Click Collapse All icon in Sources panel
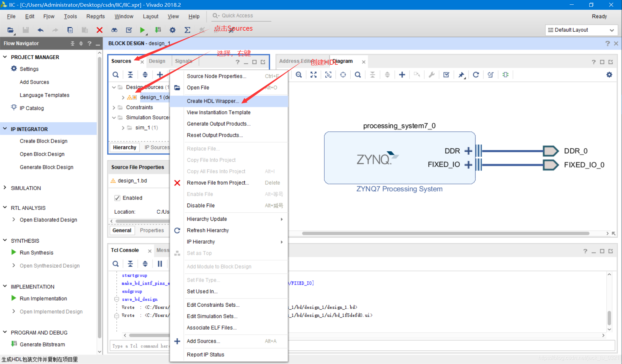622x364 pixels. coord(130,75)
